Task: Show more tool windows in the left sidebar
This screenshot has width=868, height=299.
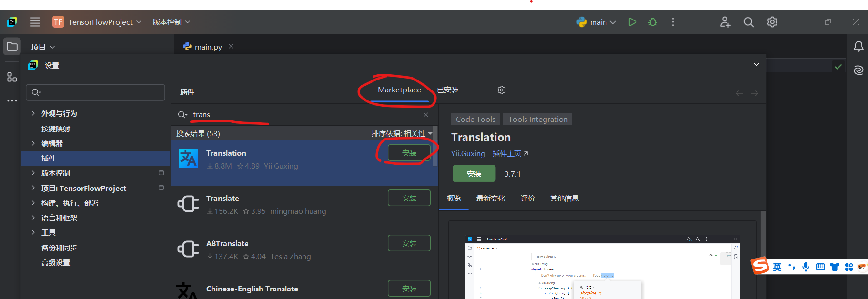Action: [x=12, y=100]
